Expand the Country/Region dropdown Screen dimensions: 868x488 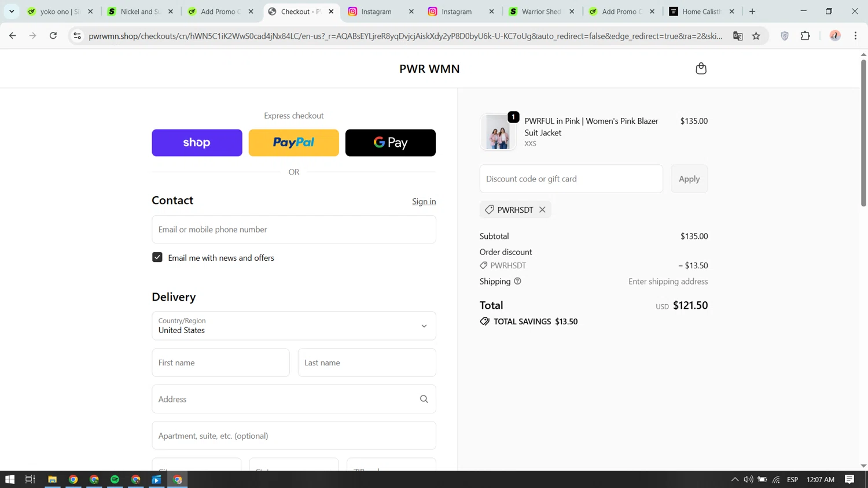click(294, 326)
